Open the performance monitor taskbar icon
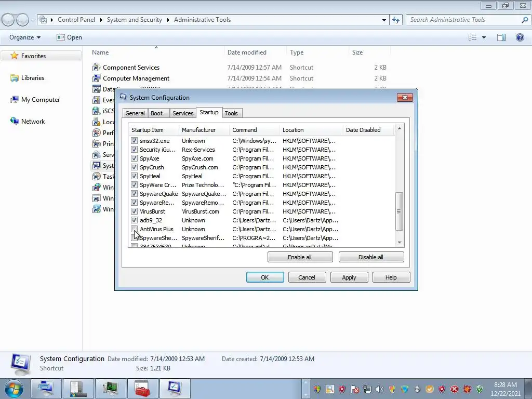 (110, 388)
